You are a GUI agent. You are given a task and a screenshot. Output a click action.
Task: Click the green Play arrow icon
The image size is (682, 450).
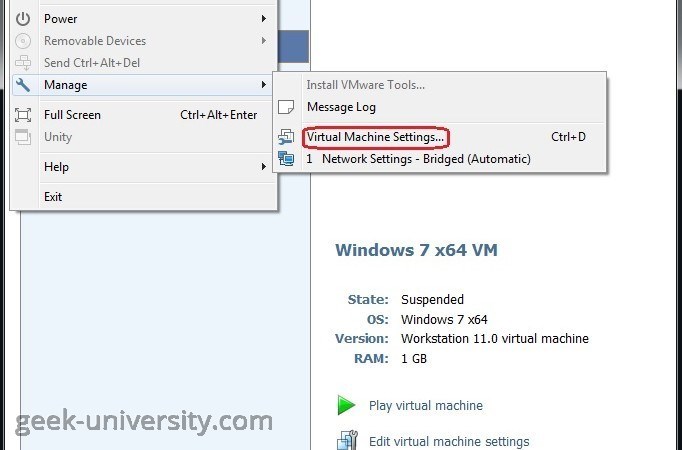pyautogui.click(x=346, y=405)
